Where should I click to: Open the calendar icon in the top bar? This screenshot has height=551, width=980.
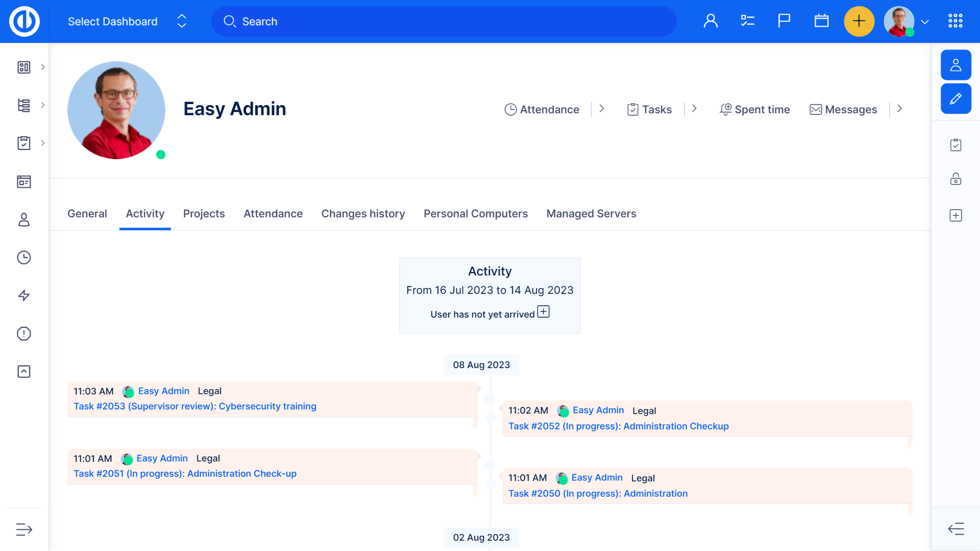pos(821,21)
